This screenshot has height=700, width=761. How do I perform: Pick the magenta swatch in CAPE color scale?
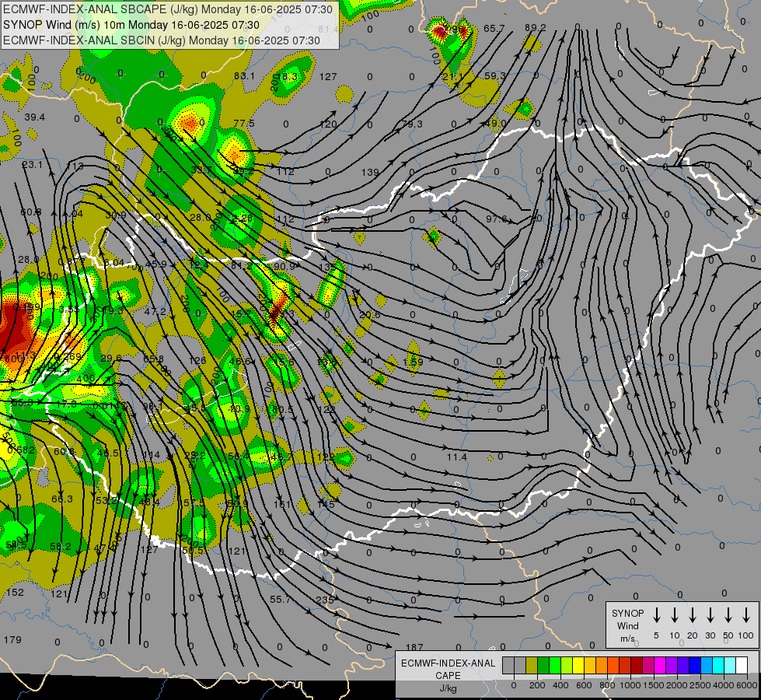[660, 665]
